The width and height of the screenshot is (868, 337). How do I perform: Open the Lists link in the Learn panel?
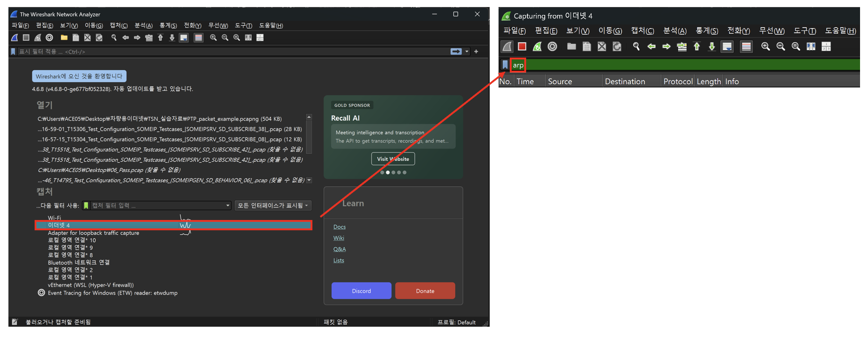click(339, 261)
